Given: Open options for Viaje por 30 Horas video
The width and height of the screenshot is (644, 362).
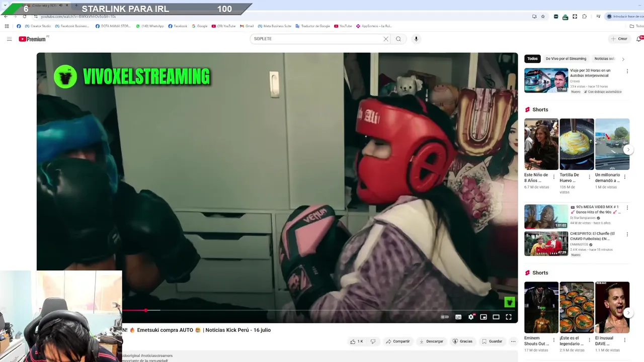Looking at the screenshot, I should coord(627,71).
